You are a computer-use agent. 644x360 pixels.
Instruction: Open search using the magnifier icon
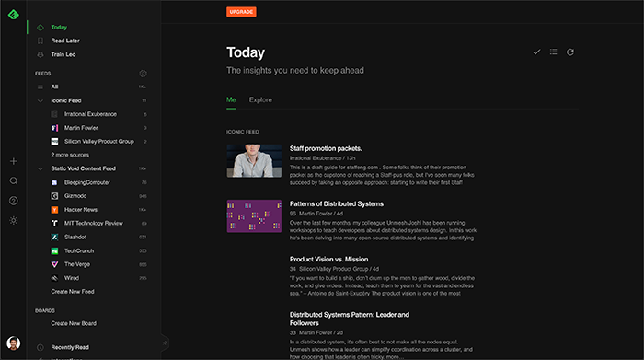click(14, 180)
